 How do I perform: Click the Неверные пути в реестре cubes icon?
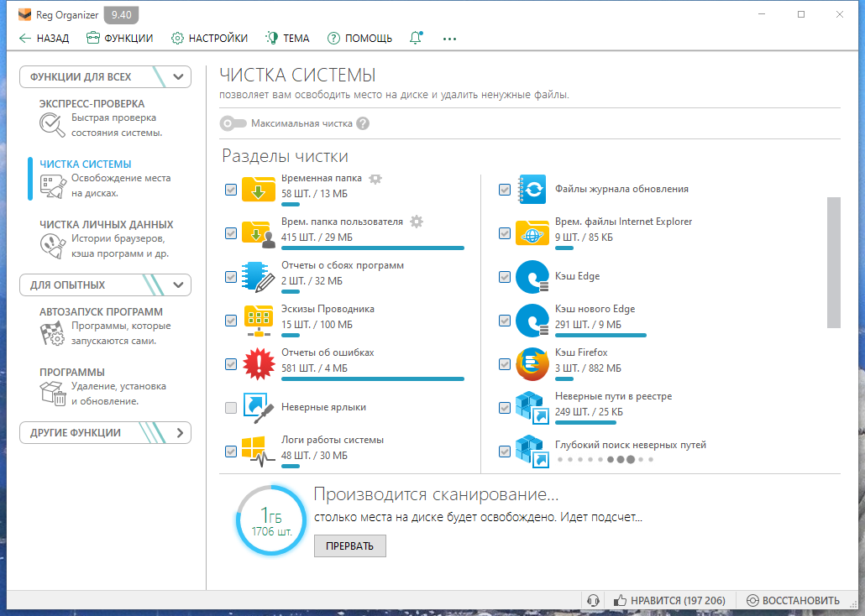coord(532,408)
